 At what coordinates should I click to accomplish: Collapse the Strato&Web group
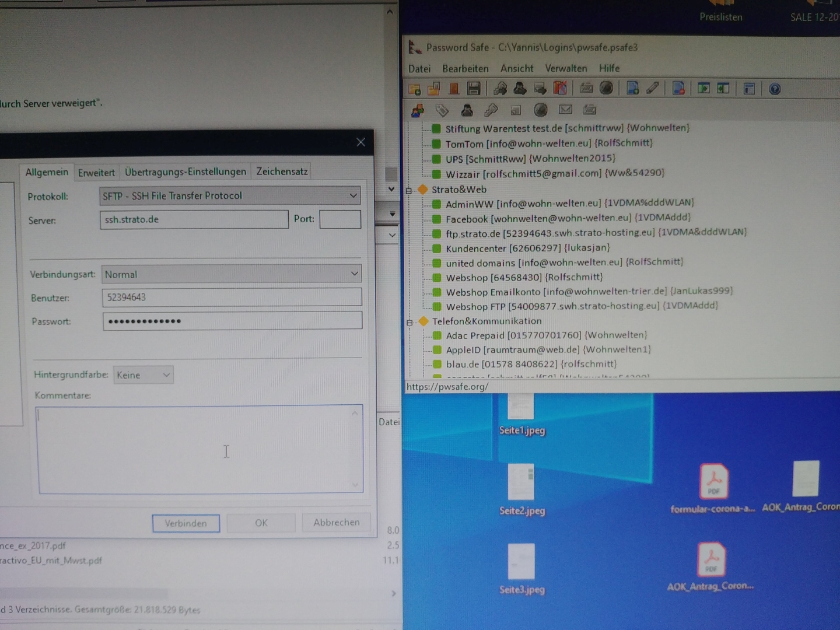point(409,190)
